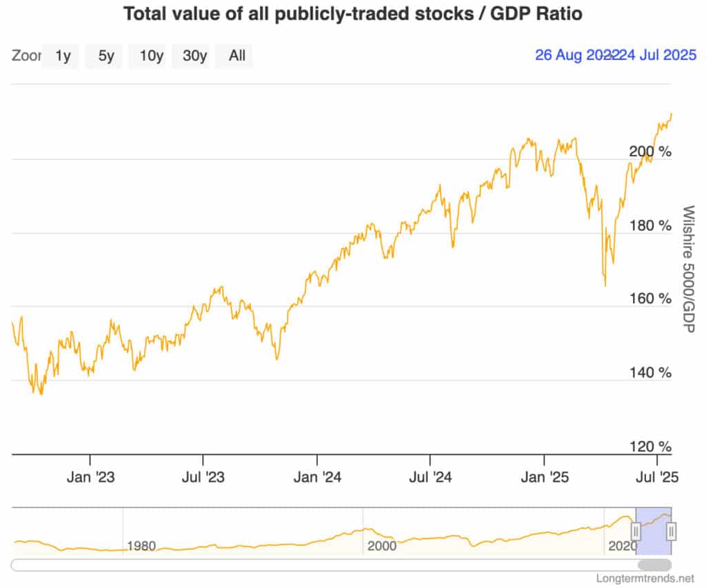Click the Wilshire 5000/GDP axis title
706x588 pixels.
point(687,270)
